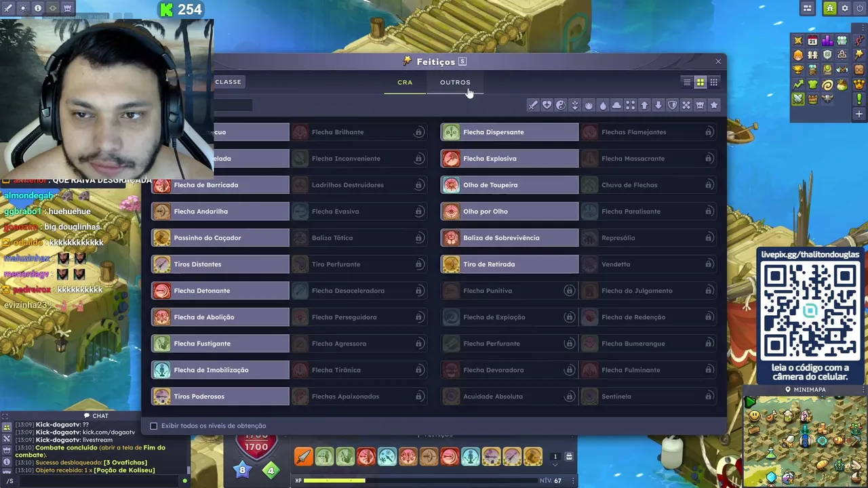Screen dimensions: 868x488
Task: Select the Olho de Toupeira spell
Action: (509, 185)
